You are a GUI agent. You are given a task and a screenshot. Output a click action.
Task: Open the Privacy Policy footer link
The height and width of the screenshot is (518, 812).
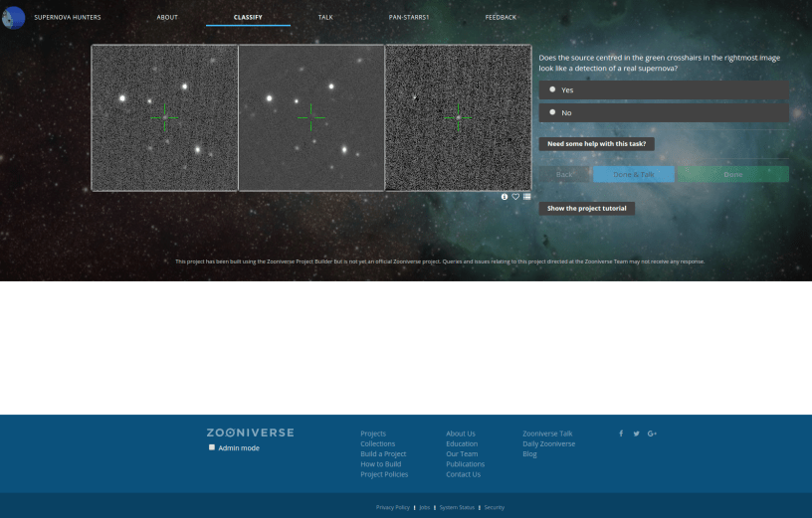[x=392, y=507]
